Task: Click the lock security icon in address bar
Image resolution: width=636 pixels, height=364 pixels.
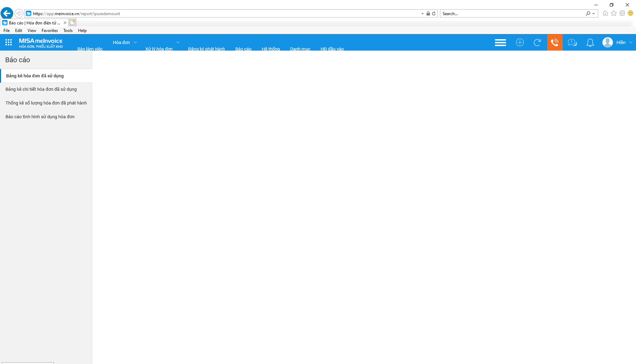Action: [428, 13]
